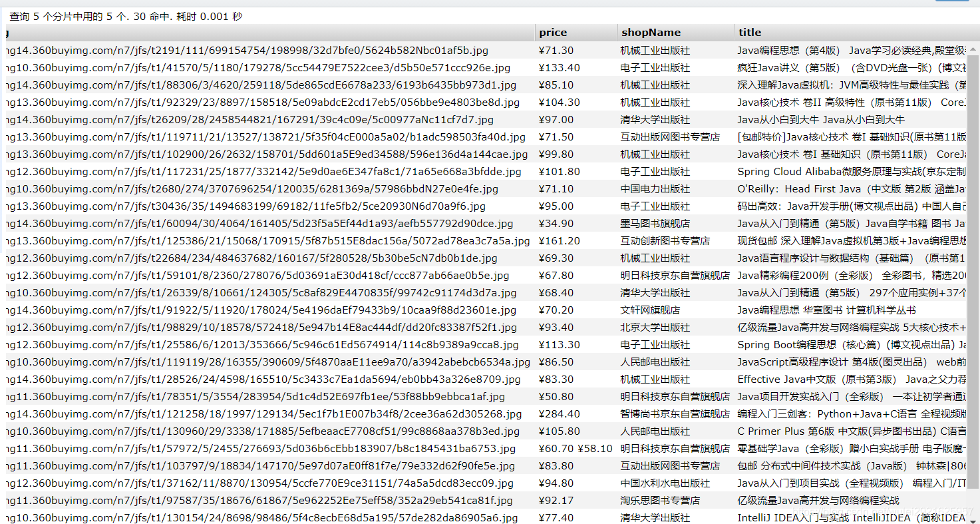Click shop name 智博尚书京东自营旗舰店

(x=675, y=414)
